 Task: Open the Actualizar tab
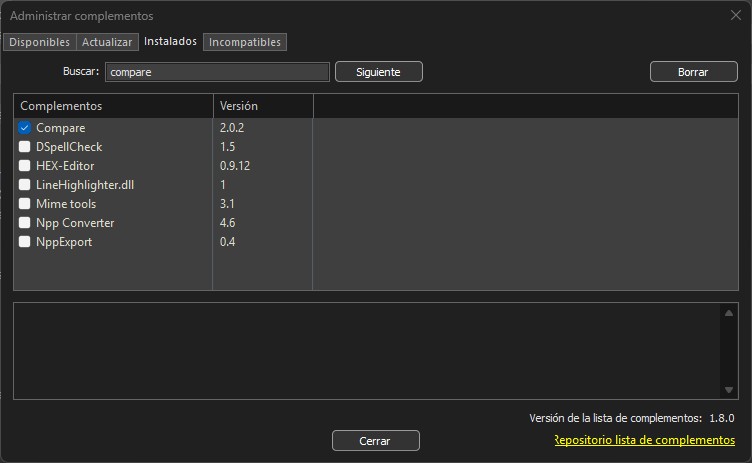coord(107,42)
